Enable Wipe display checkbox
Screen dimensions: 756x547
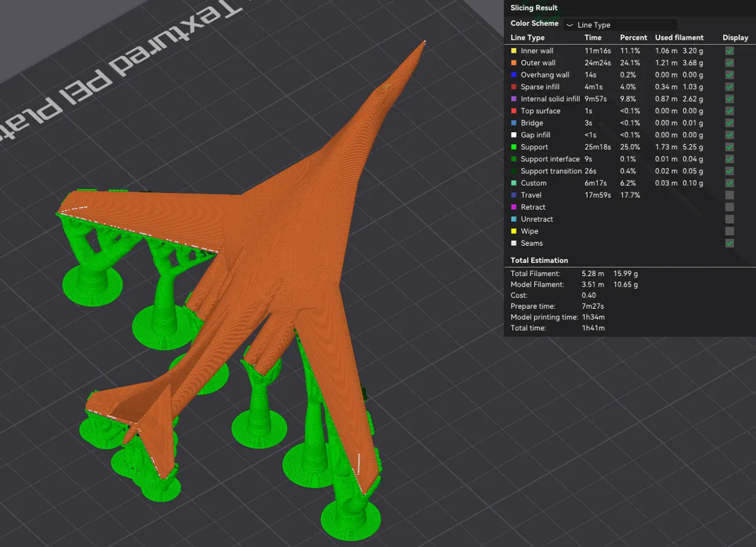(x=729, y=231)
